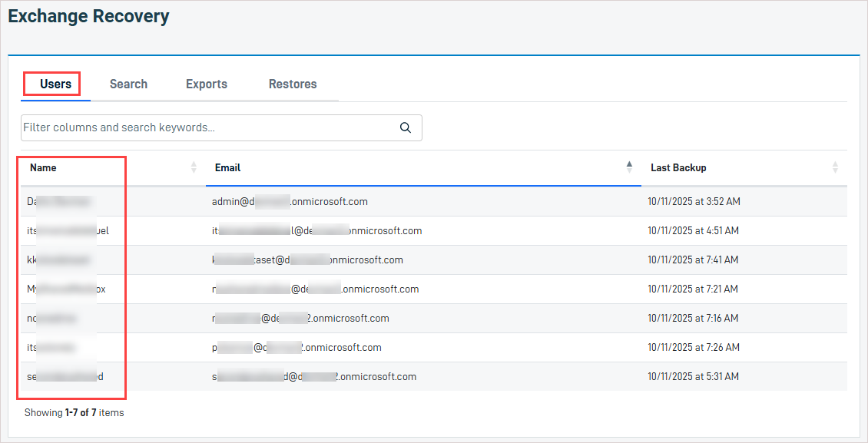Click the Last Backup column header

(x=679, y=167)
